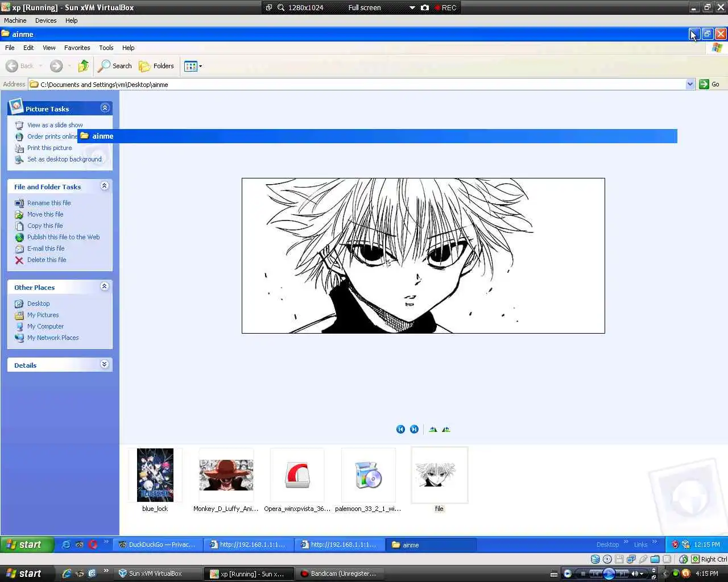Expand the guest Desktop toolbar chevron
The height and width of the screenshot is (582, 728).
(x=626, y=542)
